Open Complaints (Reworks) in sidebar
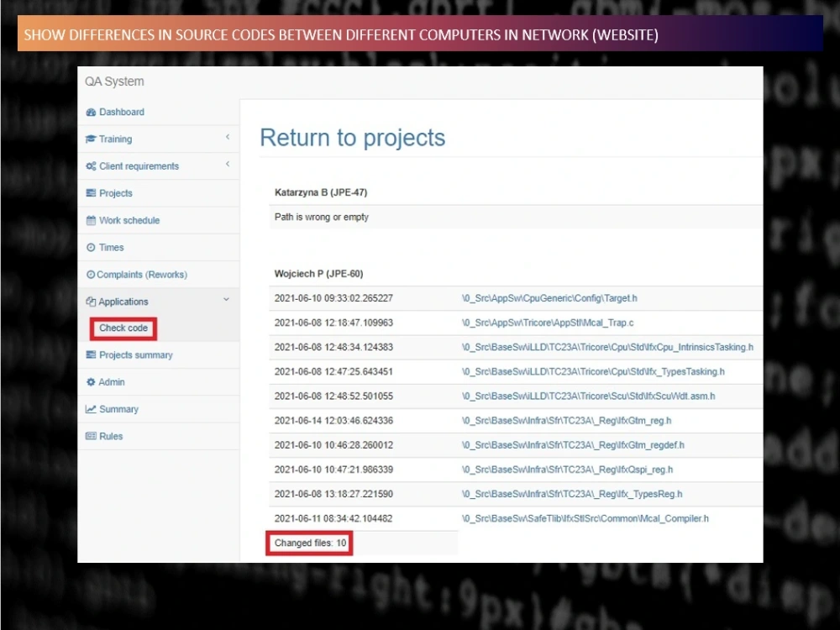Image resolution: width=840 pixels, height=630 pixels. pos(142,275)
